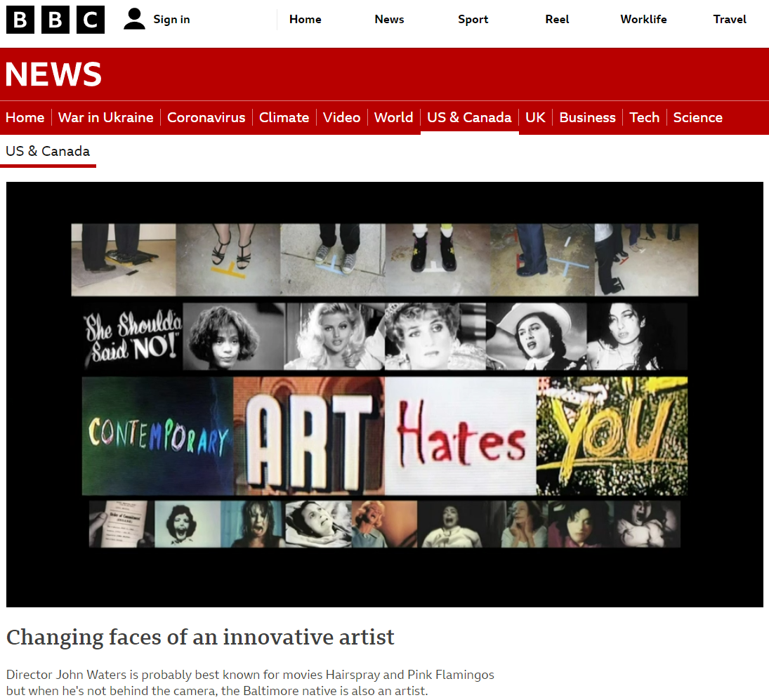Screen dimensions: 769x700
Task: Select the UK tab
Action: point(535,118)
